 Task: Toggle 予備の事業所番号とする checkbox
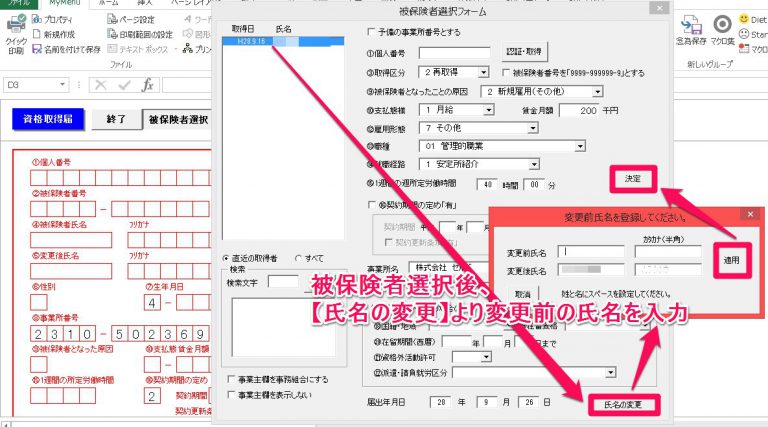371,32
